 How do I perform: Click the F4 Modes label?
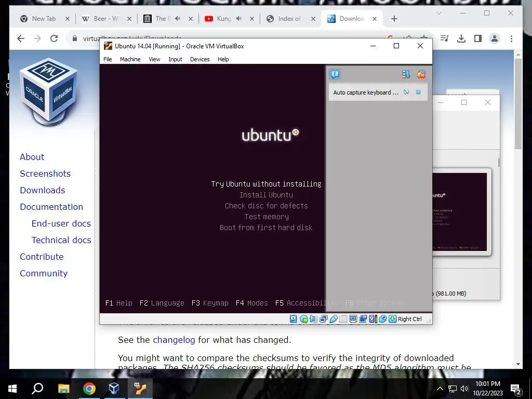[x=252, y=303]
